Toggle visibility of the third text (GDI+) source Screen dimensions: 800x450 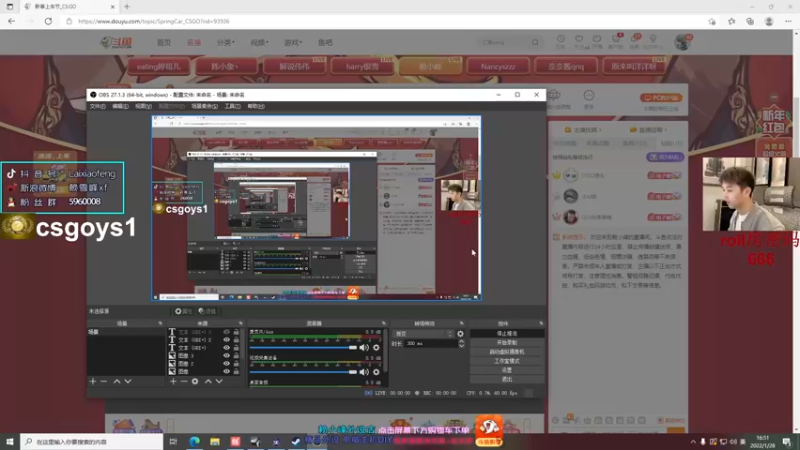point(227,348)
